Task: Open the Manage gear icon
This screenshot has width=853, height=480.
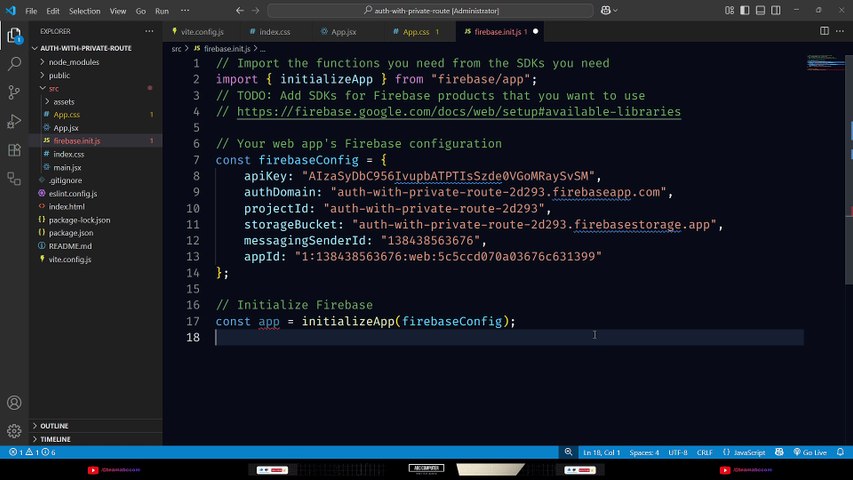Action: pyautogui.click(x=14, y=431)
